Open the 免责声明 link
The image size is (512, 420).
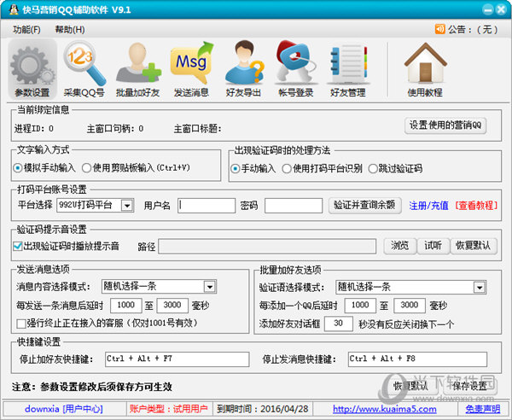(483, 409)
